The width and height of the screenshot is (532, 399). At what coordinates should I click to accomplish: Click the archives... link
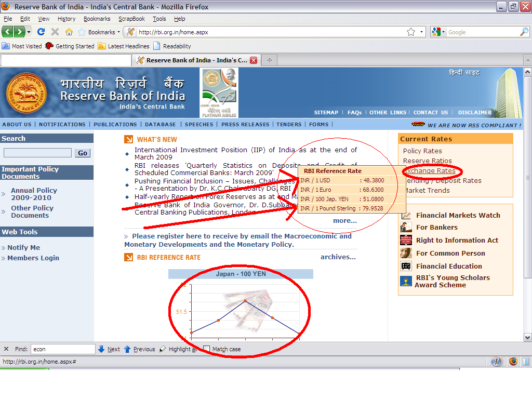(x=338, y=257)
